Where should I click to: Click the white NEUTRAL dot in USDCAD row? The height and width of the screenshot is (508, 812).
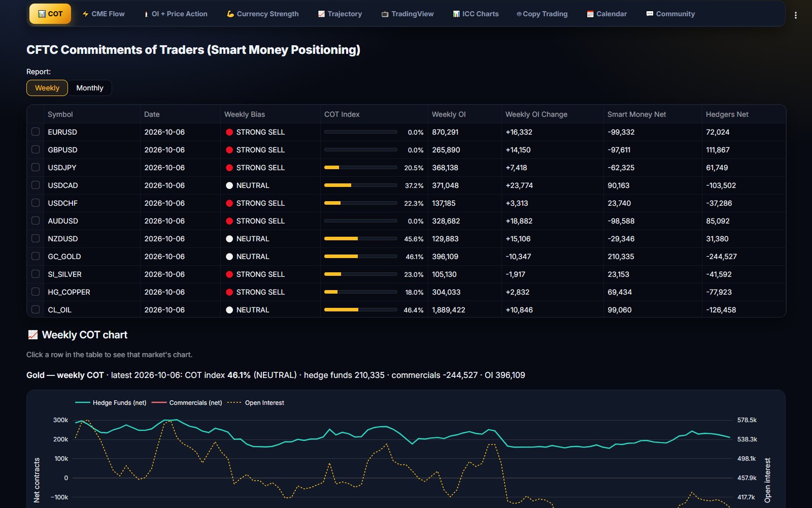click(x=229, y=185)
